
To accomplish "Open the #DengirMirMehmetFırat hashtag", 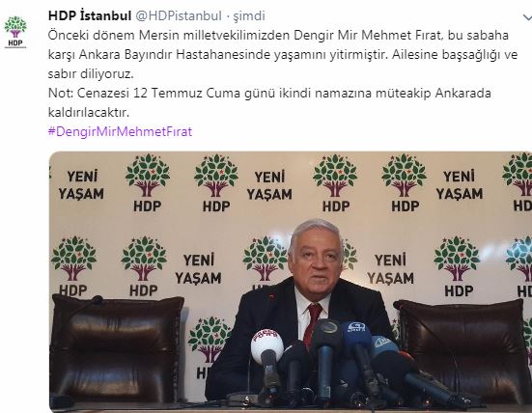I will click(120, 131).
